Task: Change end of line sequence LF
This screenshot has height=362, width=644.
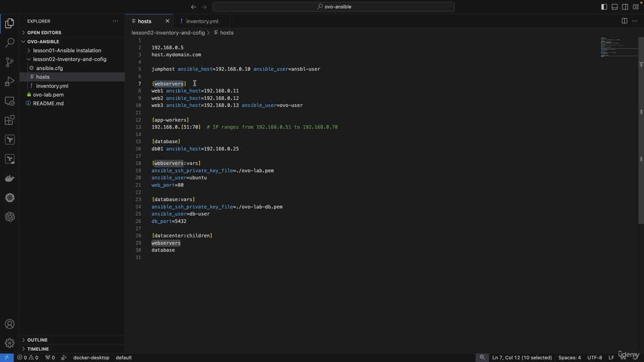Action: [x=611, y=357]
